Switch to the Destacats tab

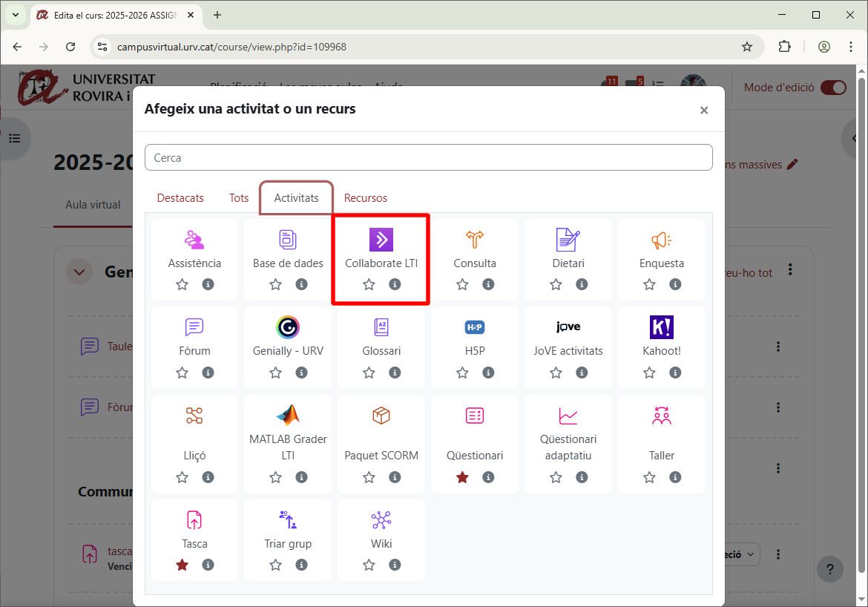pyautogui.click(x=180, y=198)
